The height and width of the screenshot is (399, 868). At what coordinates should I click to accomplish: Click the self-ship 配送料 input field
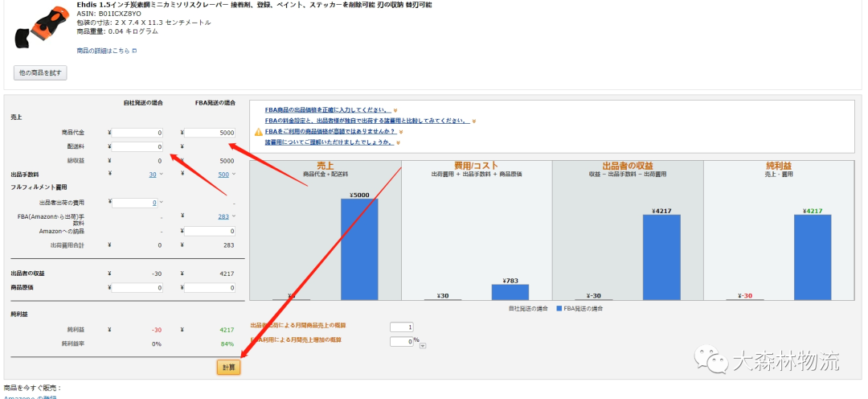pos(137,147)
